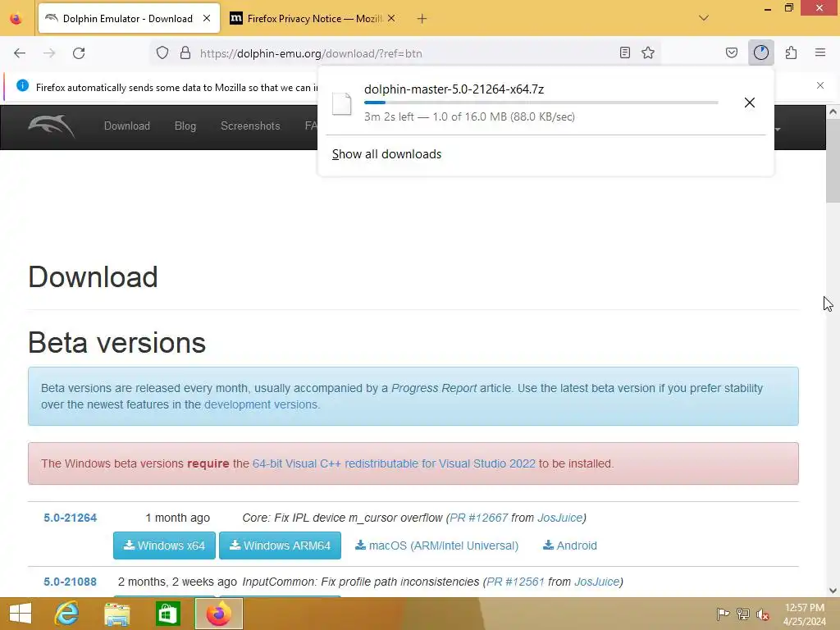Open the Download menu item in site nav
The image size is (840, 630).
coord(127,126)
